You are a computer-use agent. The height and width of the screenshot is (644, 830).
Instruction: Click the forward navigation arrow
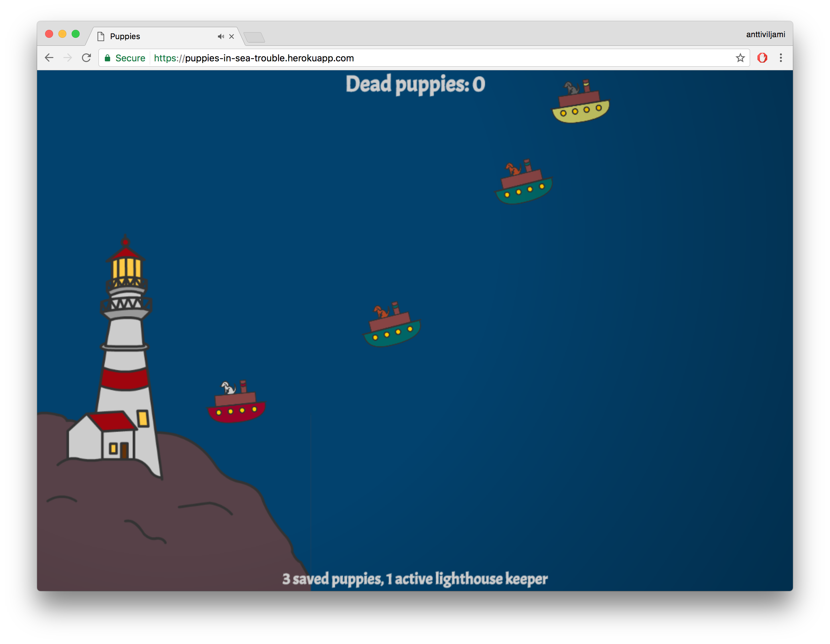coord(68,58)
